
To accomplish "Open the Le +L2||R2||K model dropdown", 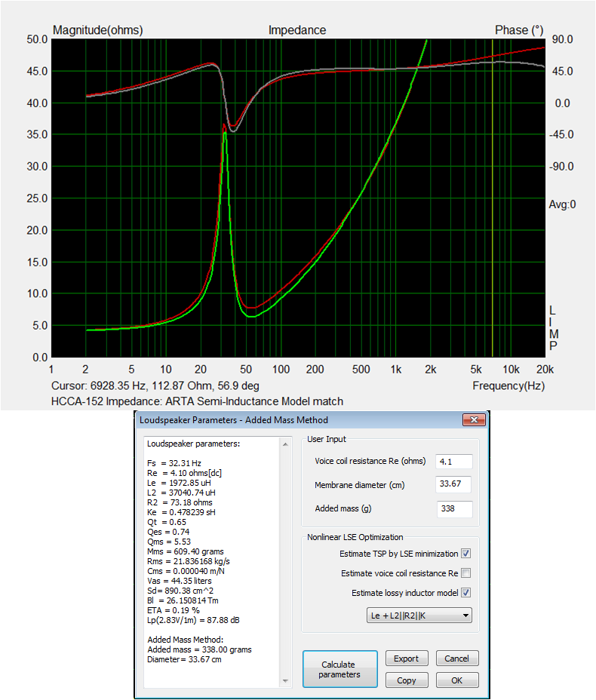I will click(419, 616).
